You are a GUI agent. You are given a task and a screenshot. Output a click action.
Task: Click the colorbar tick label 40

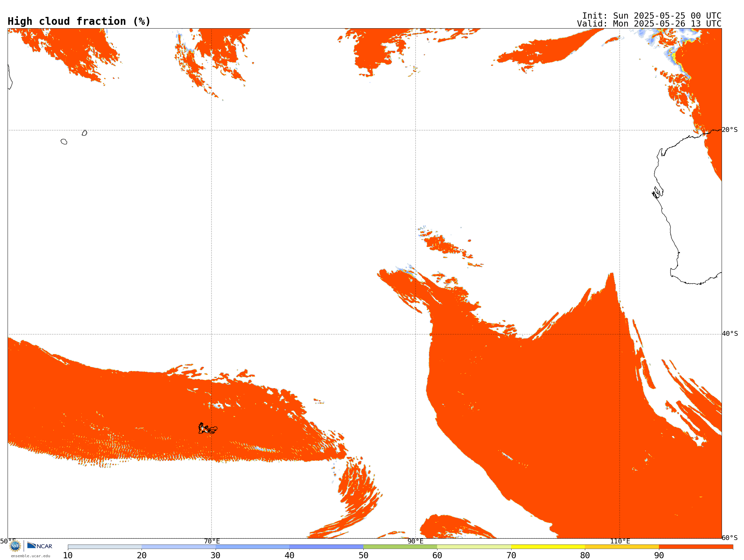pyautogui.click(x=289, y=556)
